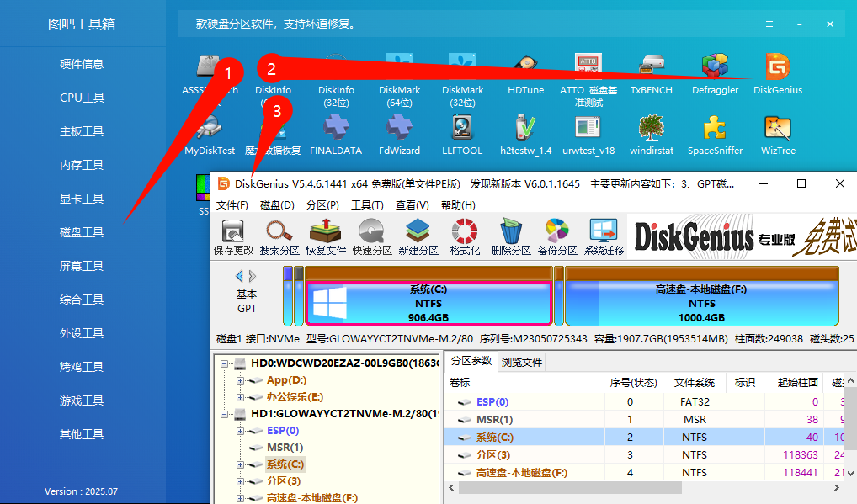Open 分区(P) menu
The width and height of the screenshot is (857, 504).
coord(322,205)
